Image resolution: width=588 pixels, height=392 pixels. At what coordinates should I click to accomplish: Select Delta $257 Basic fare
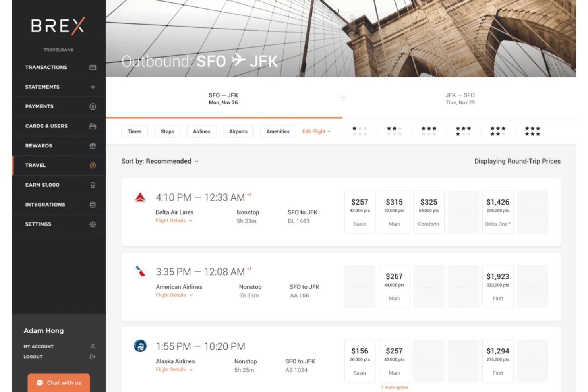click(360, 212)
